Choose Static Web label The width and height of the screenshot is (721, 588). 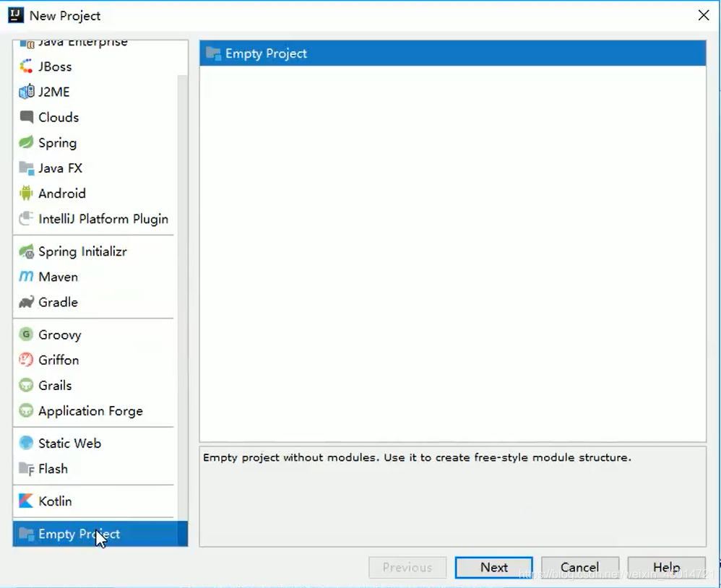(x=70, y=444)
